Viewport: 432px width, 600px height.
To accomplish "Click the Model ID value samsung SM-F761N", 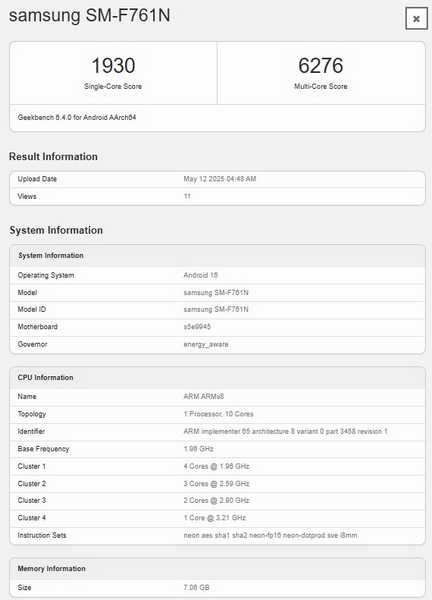I will coord(216,309).
